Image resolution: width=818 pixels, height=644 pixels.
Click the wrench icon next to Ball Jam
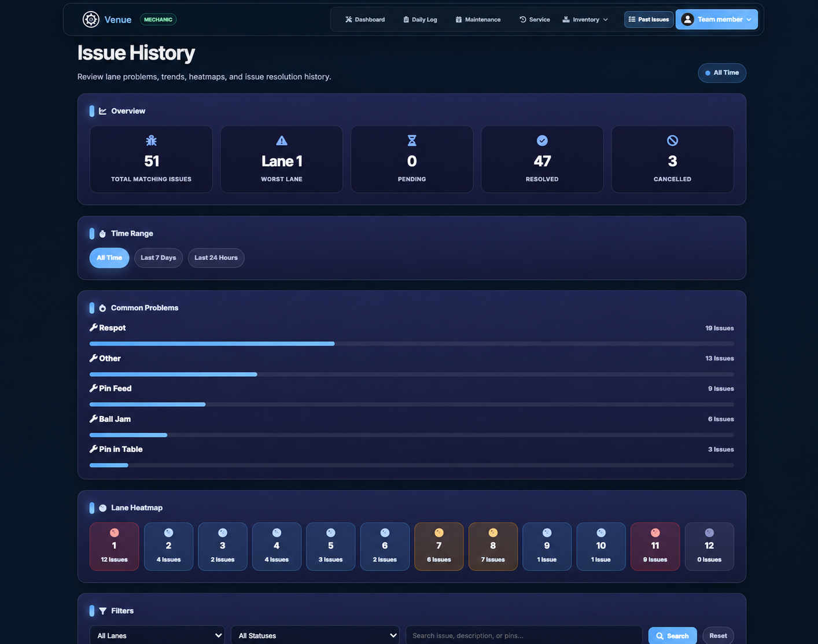click(x=93, y=419)
